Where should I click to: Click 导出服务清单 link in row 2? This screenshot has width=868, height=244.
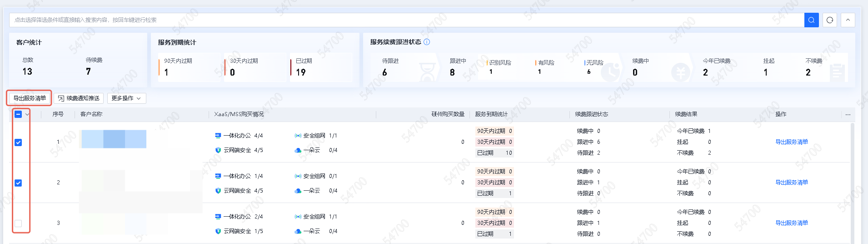pyautogui.click(x=791, y=183)
